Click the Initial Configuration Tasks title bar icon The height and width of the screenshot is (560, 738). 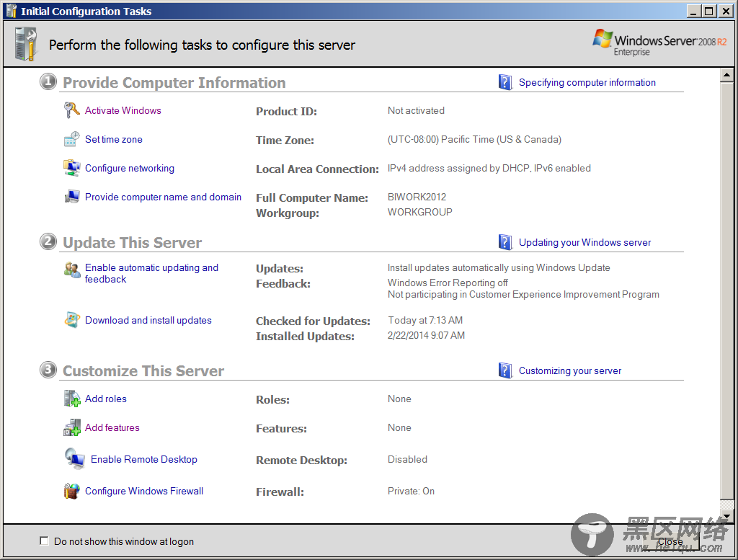point(12,11)
